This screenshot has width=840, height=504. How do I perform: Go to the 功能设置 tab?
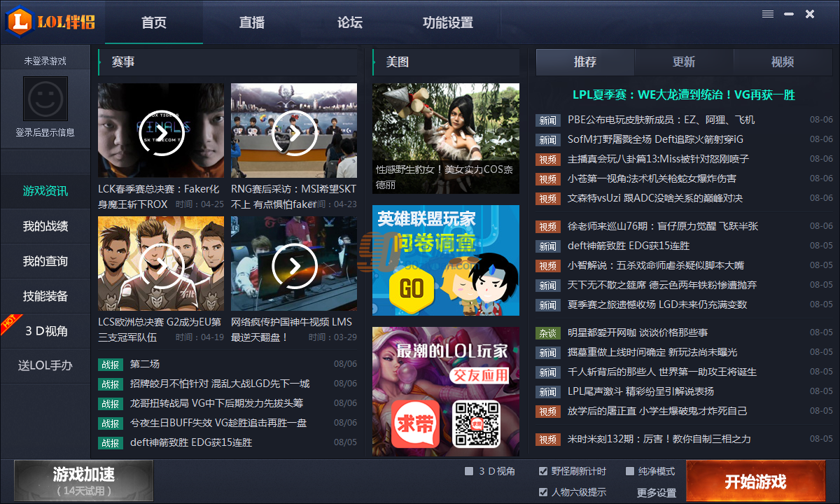[x=448, y=22]
